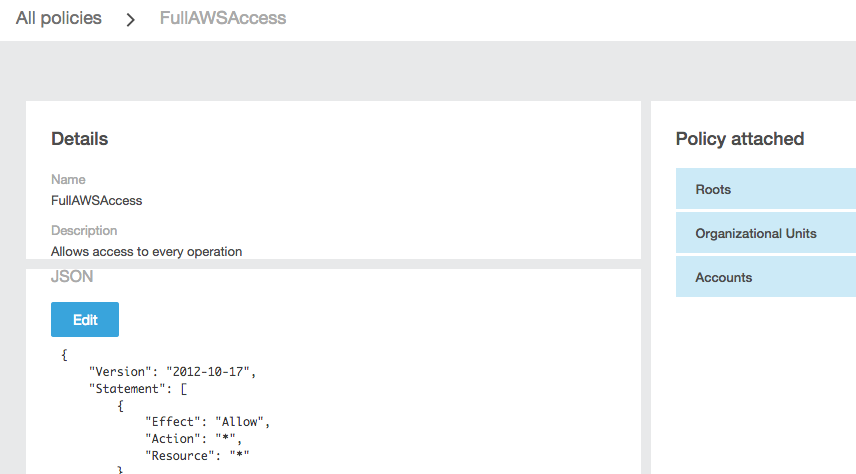The image size is (856, 474).
Task: Click the Action line in the JSON
Action: (x=193, y=438)
